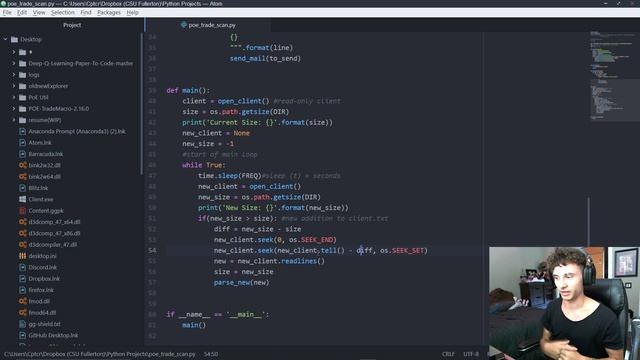The width and height of the screenshot is (640, 360).
Task: Click the bink2w64.dll gears icon
Action: (x=22, y=177)
